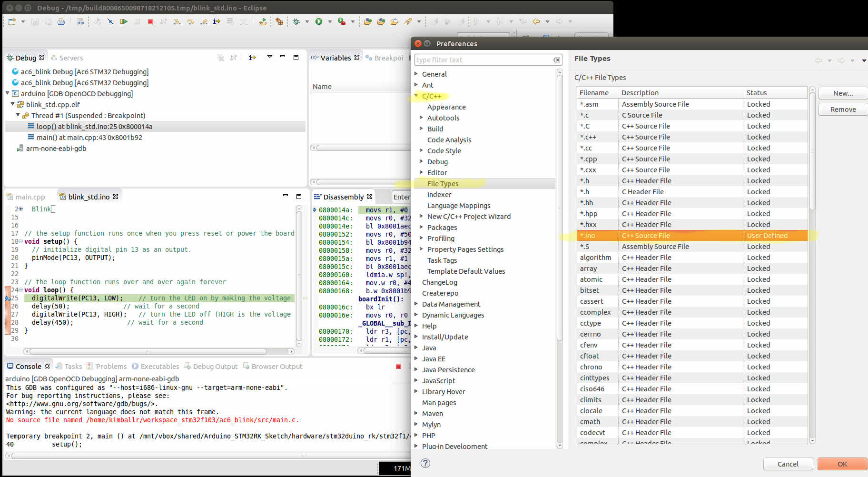Click the green bug Debug launch icon

296,21
